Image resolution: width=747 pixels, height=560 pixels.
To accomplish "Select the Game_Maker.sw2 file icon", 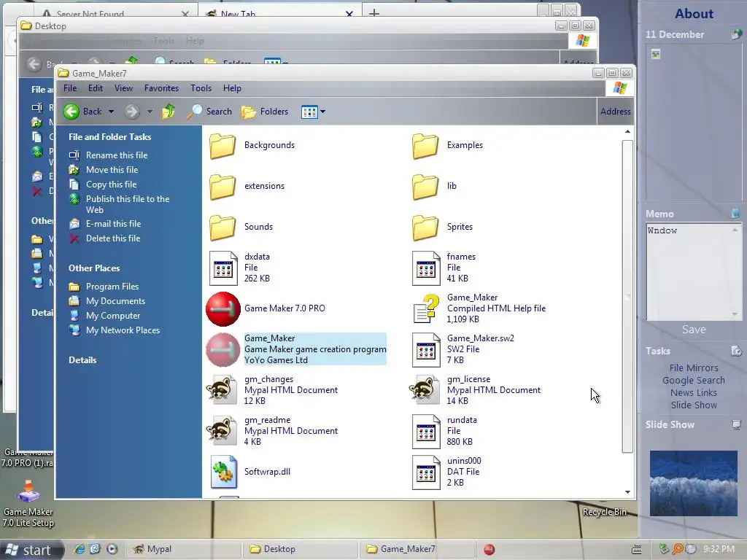I will [426, 350].
